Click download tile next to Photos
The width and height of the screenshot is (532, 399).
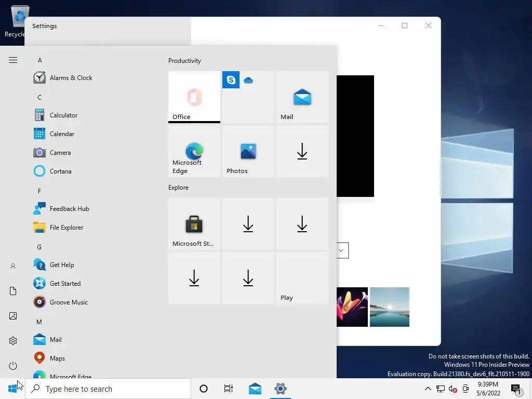(302, 151)
